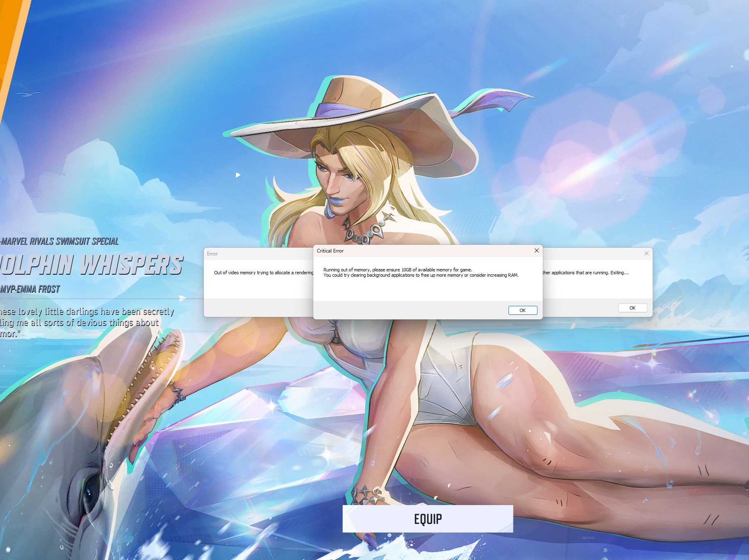Confirm the Critical Error dialog with OK
749x560 pixels.
[523, 310]
